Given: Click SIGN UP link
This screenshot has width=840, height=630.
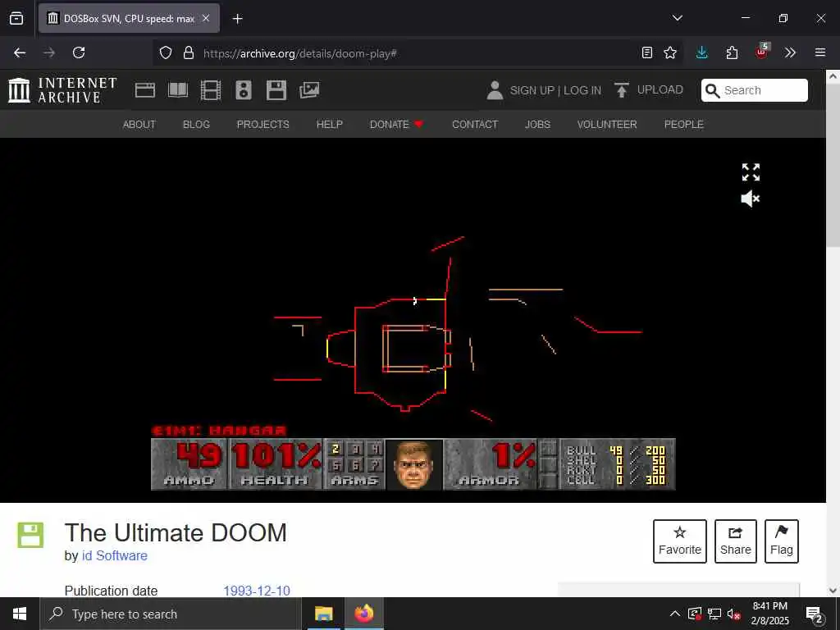Looking at the screenshot, I should point(532,90).
